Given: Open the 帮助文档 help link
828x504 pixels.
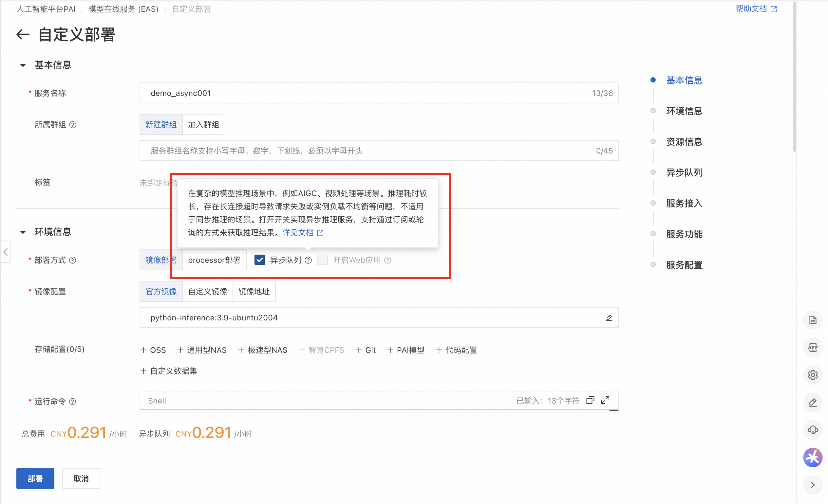Looking at the screenshot, I should pyautogui.click(x=756, y=9).
